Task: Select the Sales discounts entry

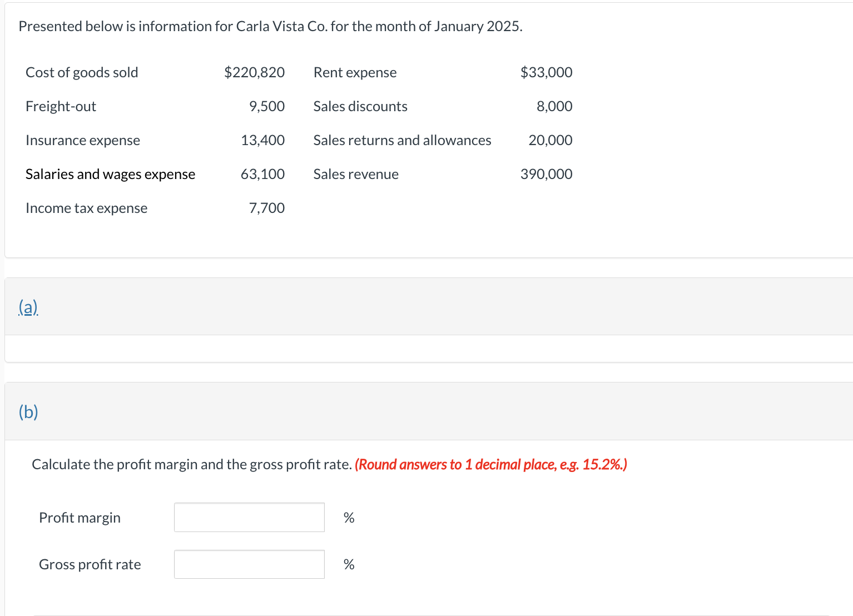Action: tap(360, 106)
